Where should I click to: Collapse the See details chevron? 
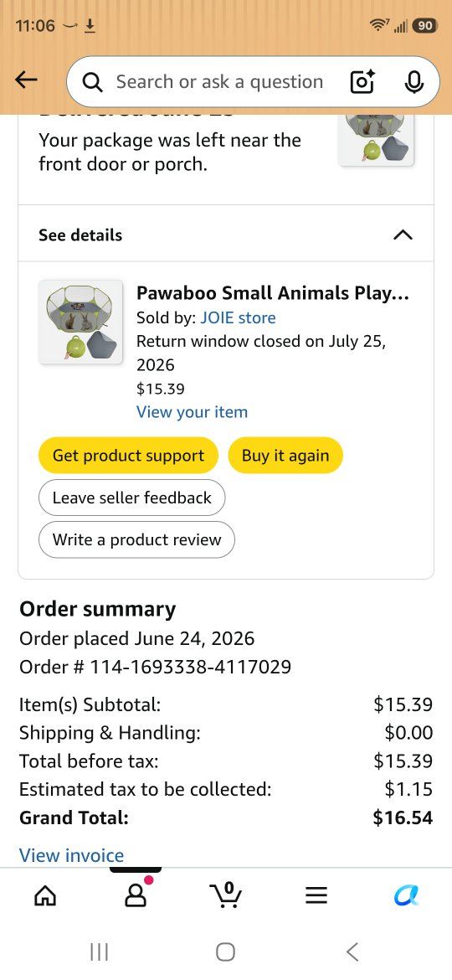[x=403, y=235]
